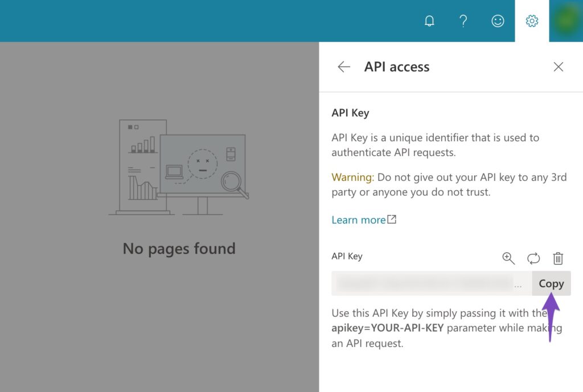View the API key with magnifier icon

508,258
